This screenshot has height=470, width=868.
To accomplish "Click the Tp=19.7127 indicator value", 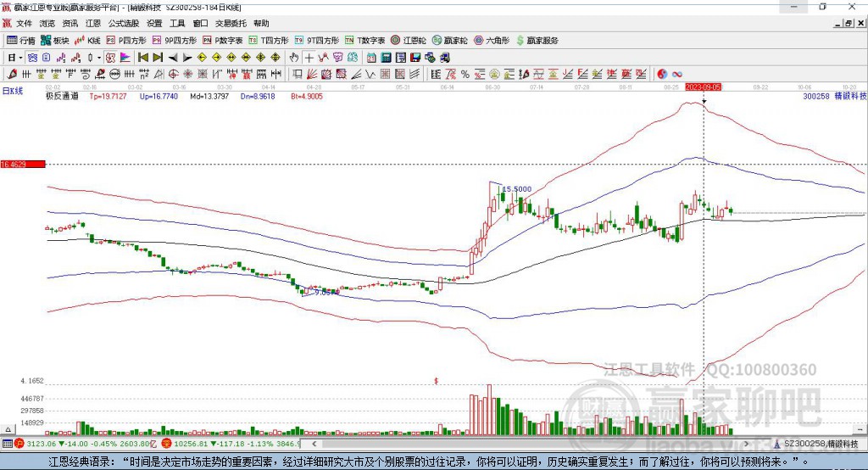I will pos(108,96).
